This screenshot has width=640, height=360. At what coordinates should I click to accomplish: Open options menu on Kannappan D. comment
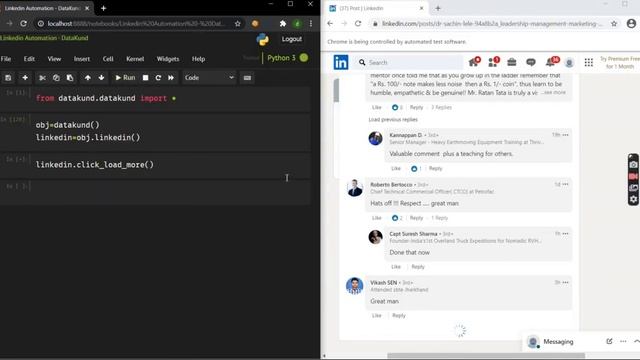click(565, 135)
